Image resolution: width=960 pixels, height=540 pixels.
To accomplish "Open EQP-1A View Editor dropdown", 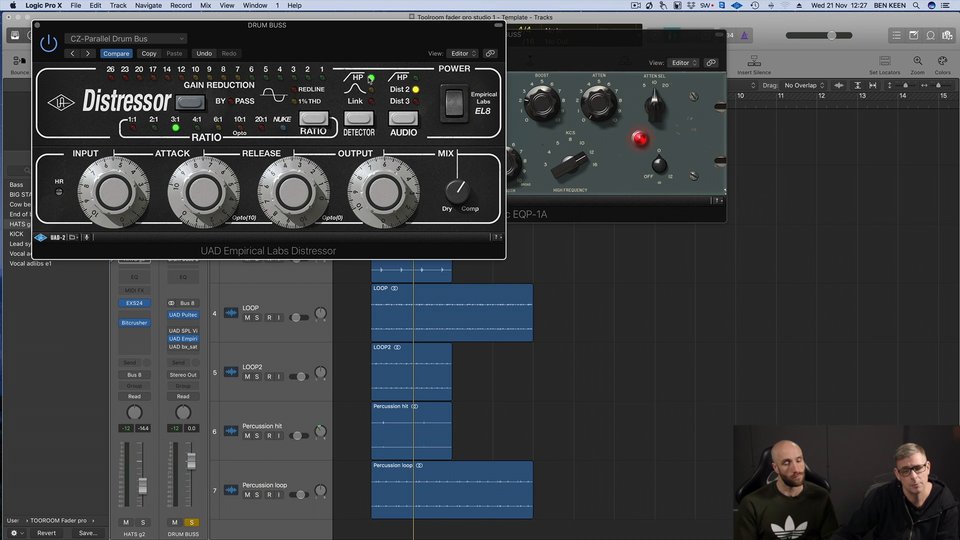I will [683, 62].
